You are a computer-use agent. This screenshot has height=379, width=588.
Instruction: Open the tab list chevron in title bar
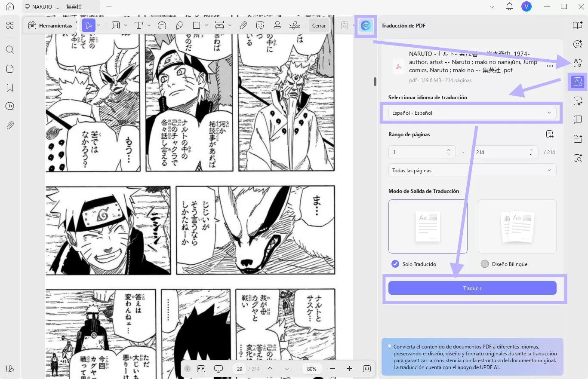(x=492, y=6)
